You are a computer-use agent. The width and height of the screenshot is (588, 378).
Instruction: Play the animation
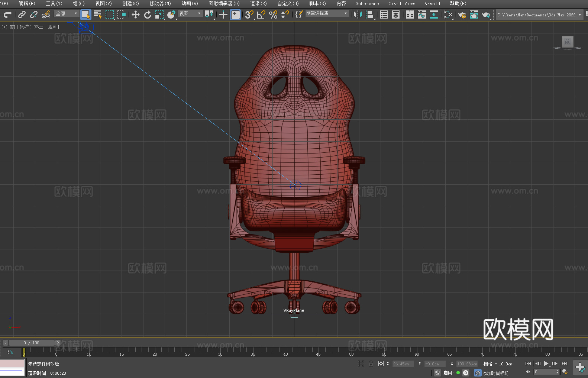(546, 364)
